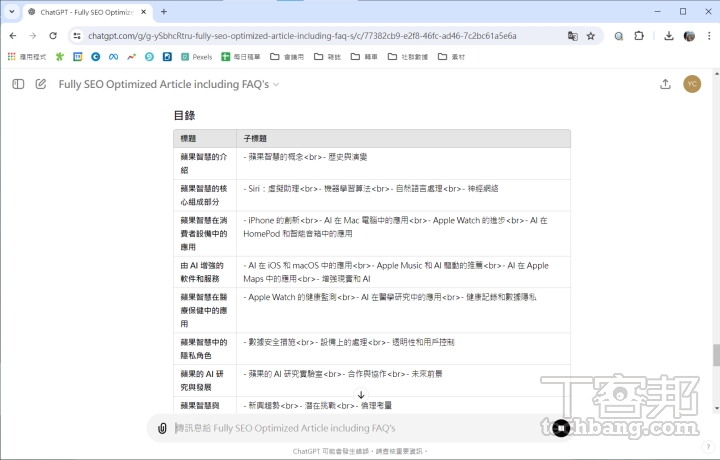Open the Chrome profile avatar

[x=689, y=36]
